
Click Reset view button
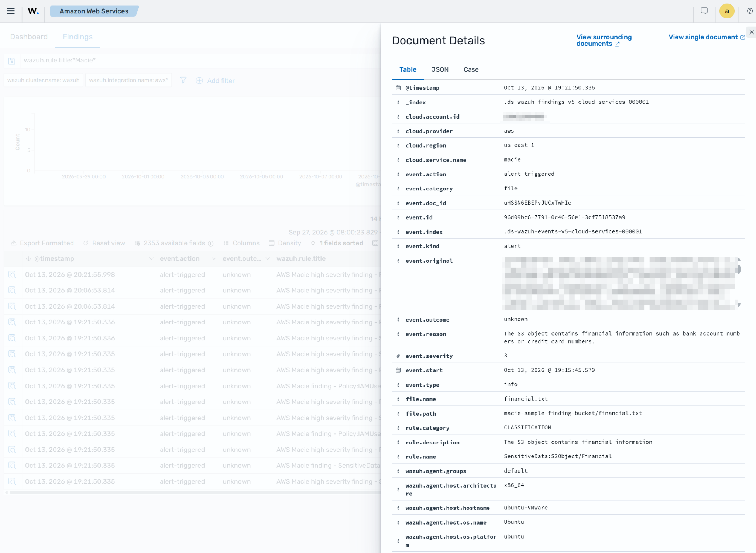click(104, 243)
